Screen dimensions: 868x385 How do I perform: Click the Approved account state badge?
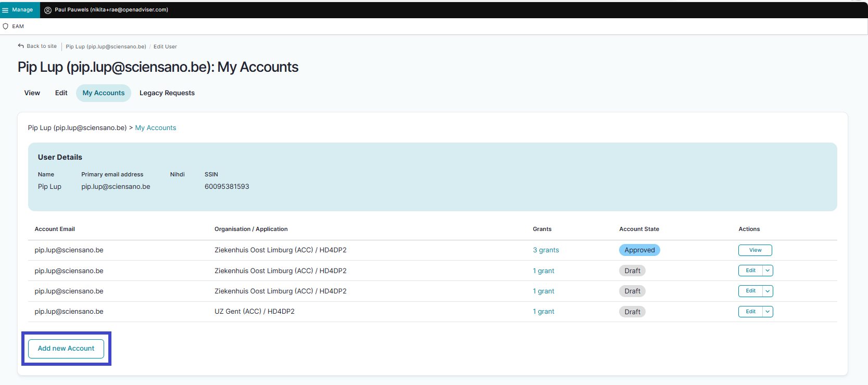point(639,250)
